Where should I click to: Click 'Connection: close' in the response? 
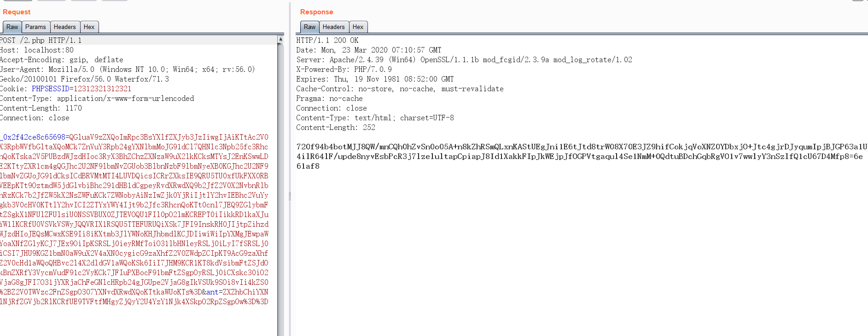tap(332, 108)
